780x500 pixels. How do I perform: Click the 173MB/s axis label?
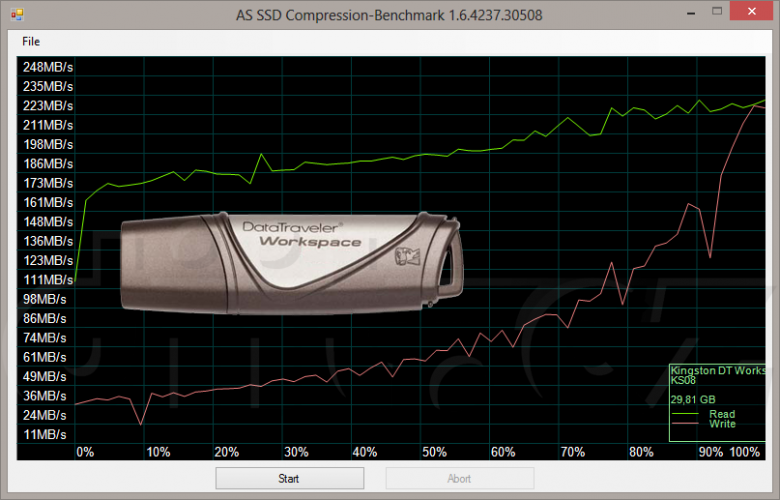[48, 183]
